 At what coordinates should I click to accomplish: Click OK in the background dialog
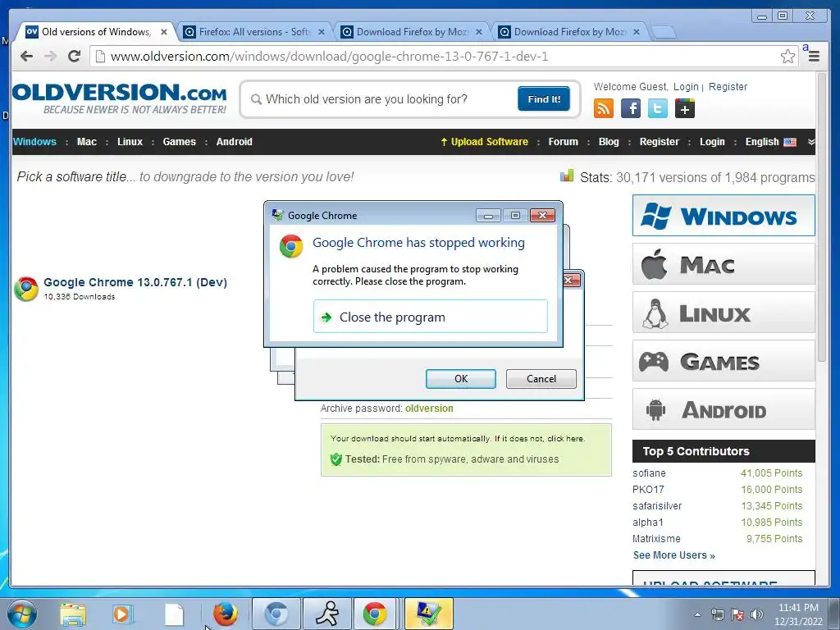click(x=461, y=379)
